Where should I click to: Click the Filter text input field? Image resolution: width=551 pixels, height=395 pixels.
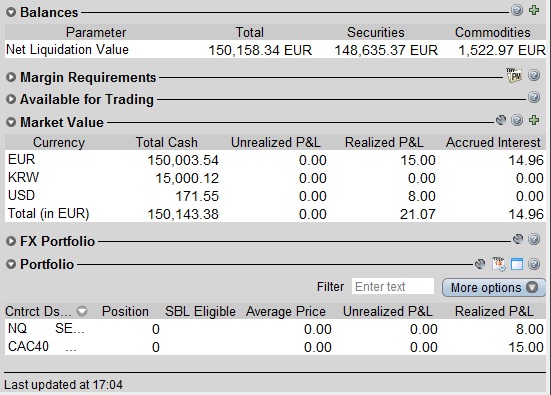[393, 286]
